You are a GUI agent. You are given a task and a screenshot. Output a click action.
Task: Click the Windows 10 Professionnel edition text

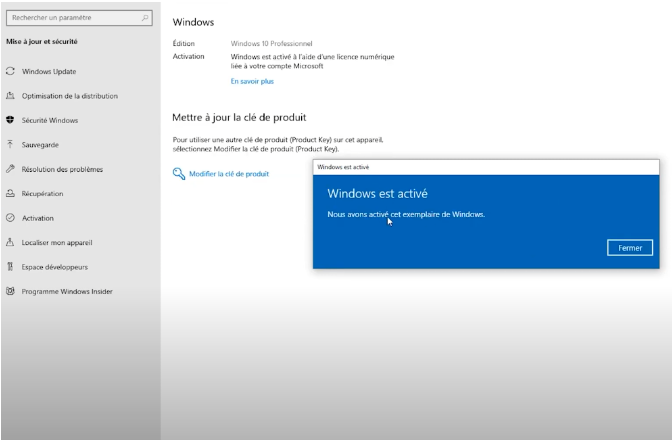(271, 43)
